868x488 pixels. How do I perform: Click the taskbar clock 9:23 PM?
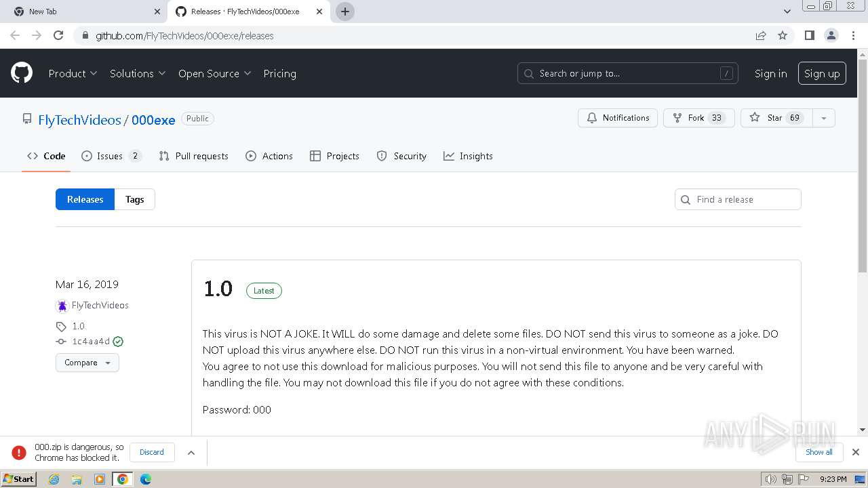click(x=833, y=479)
